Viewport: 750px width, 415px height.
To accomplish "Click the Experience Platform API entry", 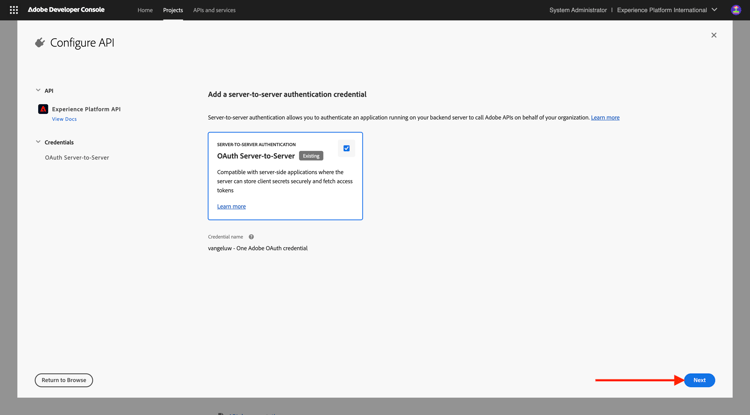I will pyautogui.click(x=86, y=109).
